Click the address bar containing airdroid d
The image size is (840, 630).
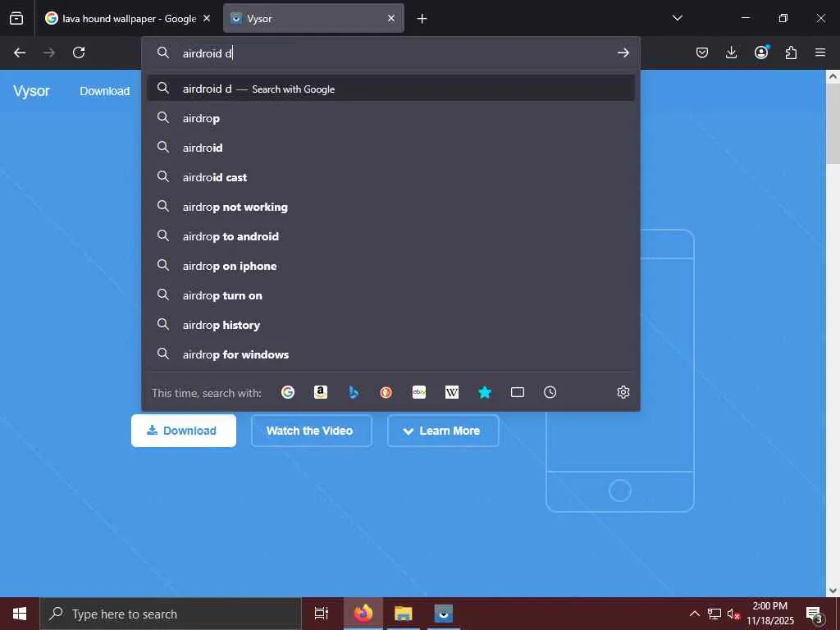pyautogui.click(x=391, y=53)
